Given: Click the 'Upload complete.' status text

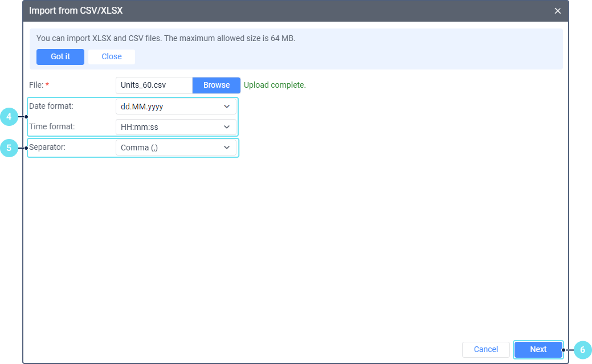Looking at the screenshot, I should (x=275, y=85).
